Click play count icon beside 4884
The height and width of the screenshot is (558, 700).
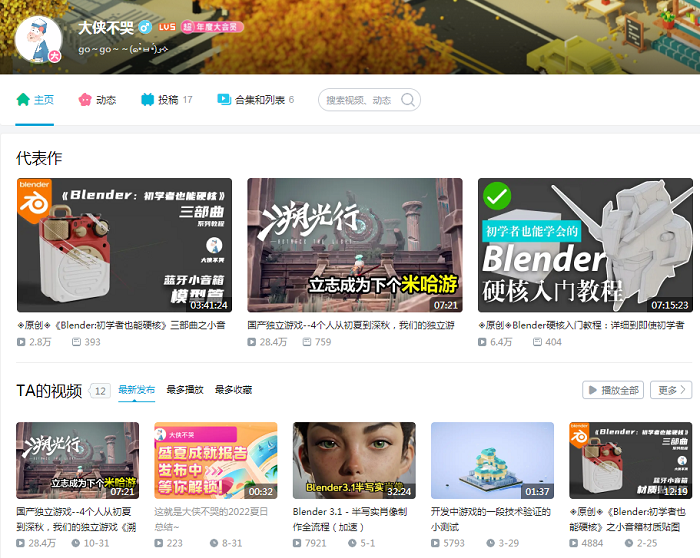point(573,543)
